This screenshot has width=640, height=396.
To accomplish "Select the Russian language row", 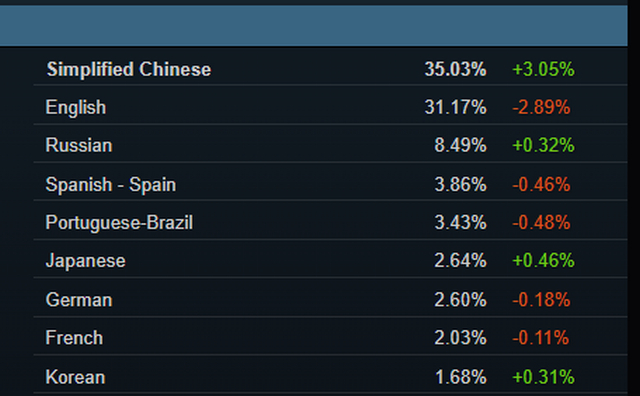I will 330,145.
